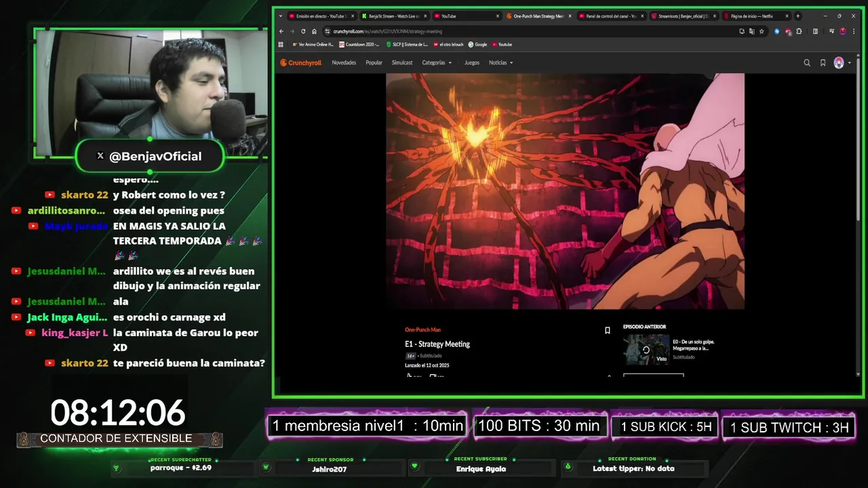This screenshot has height=488, width=868.
Task: Open the Youtube bookmark in bookmarks bar
Action: coord(502,45)
